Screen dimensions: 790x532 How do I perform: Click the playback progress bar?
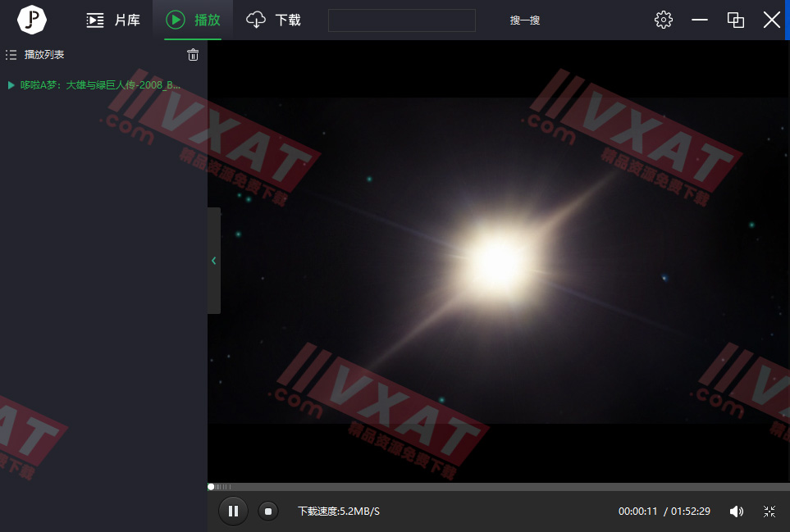[x=499, y=487]
